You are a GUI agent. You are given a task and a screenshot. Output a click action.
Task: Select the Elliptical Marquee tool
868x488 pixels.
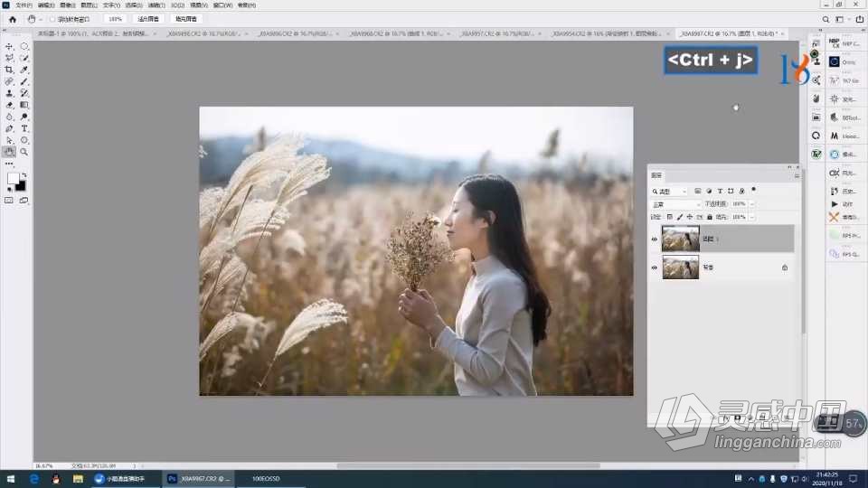coord(24,46)
